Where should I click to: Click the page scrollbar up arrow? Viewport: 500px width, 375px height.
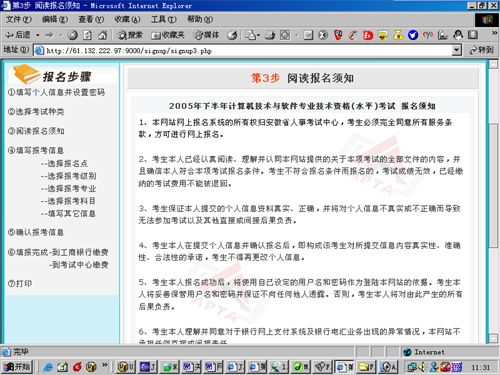coord(493,64)
